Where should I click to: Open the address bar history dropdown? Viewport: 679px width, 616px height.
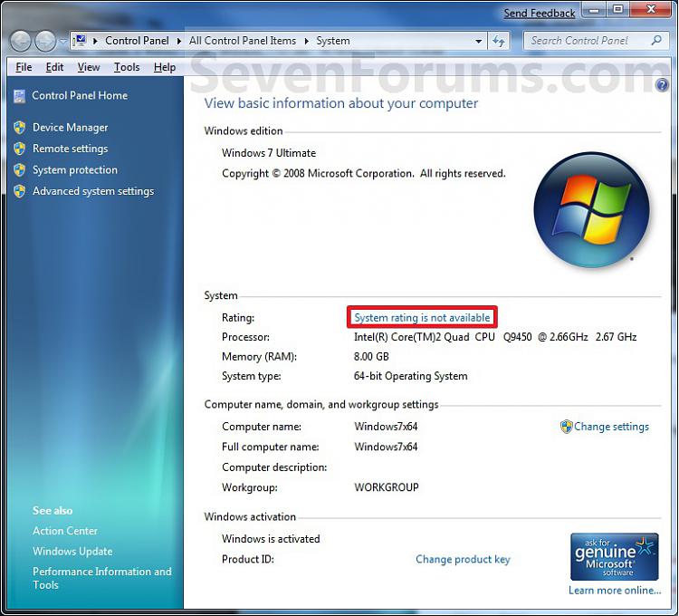point(479,42)
